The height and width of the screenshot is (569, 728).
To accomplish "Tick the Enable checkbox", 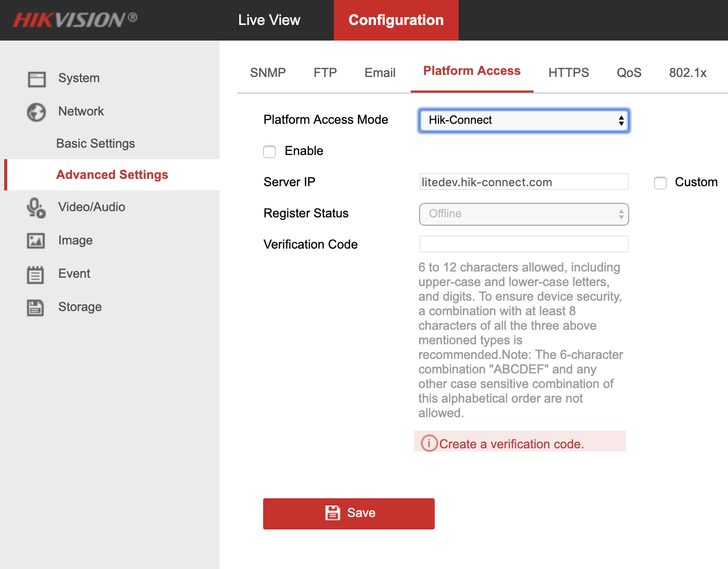I will pyautogui.click(x=269, y=151).
